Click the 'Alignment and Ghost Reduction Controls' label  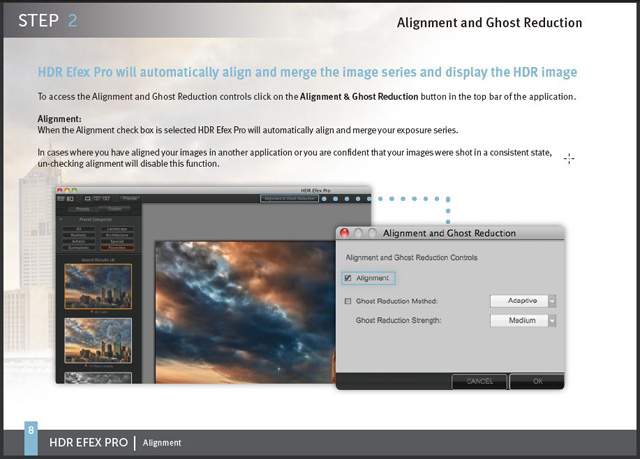(411, 257)
